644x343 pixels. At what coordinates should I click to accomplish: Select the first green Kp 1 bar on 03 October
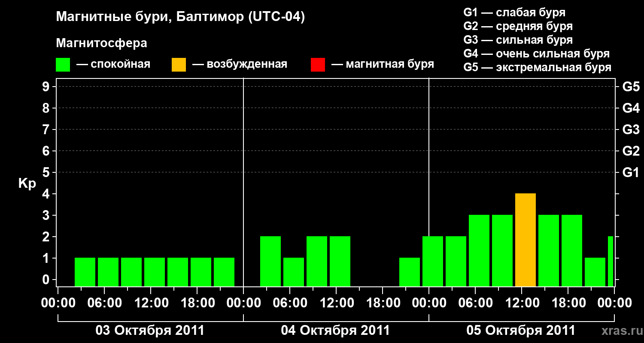[x=85, y=272]
